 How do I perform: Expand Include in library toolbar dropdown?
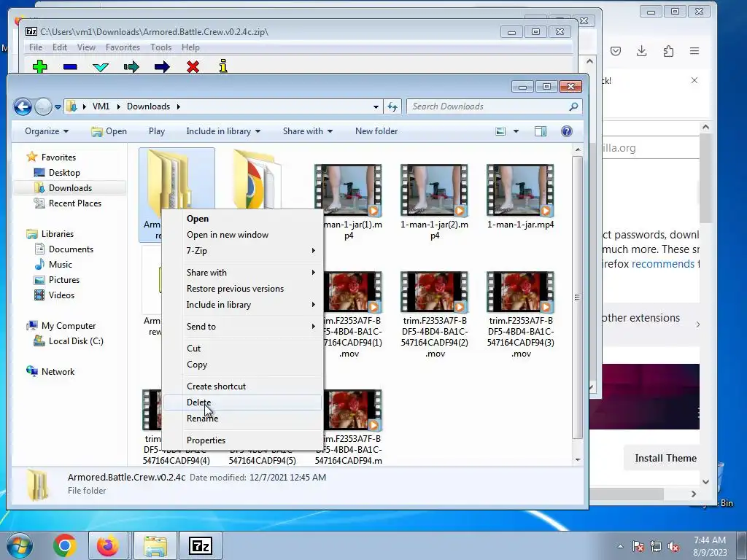click(x=223, y=131)
